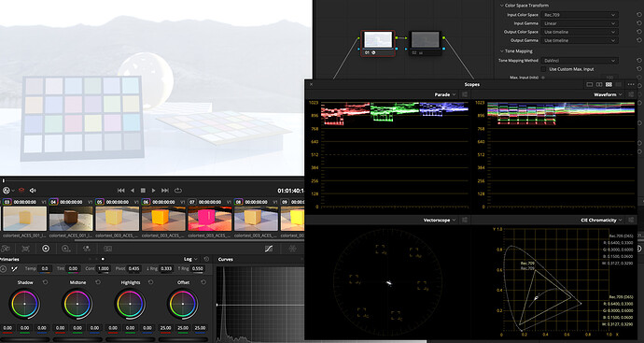Open the Curves palette icon

point(269,249)
